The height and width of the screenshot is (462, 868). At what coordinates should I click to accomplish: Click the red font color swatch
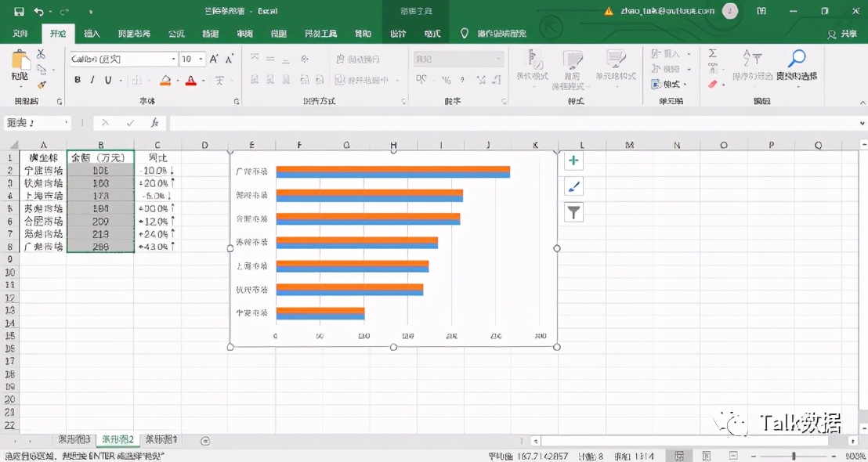pyautogui.click(x=190, y=81)
